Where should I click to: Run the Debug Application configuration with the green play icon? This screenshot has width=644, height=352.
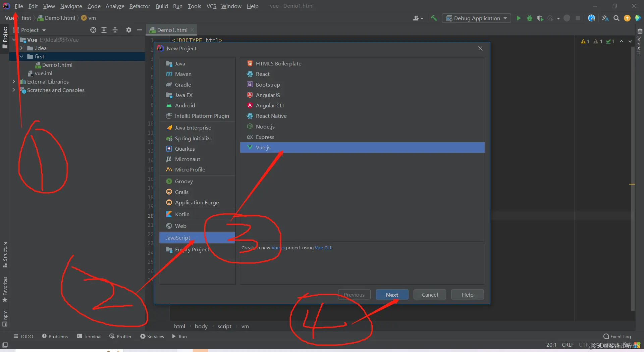[519, 18]
